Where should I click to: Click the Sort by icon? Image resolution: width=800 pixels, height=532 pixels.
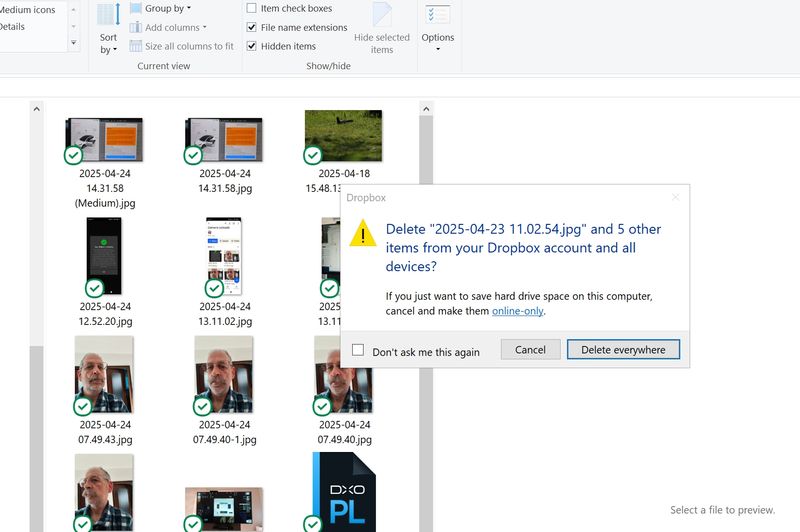[108, 14]
